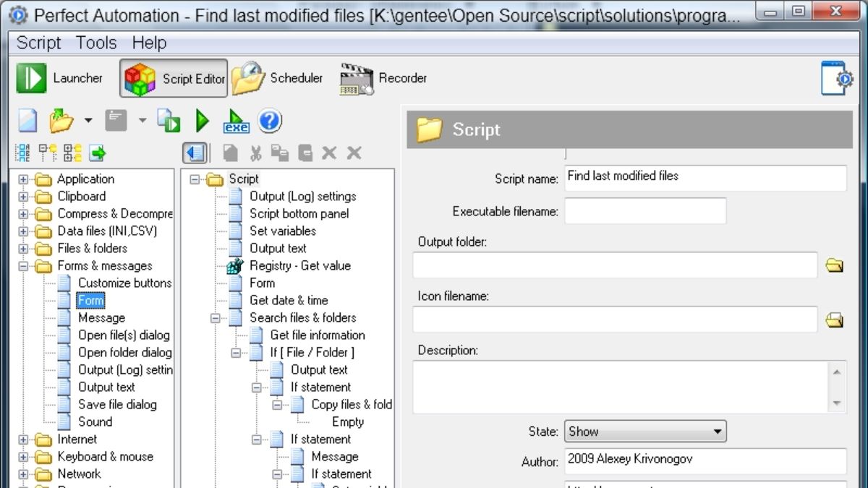Open the State dropdown showing Show
The width and height of the screenshot is (868, 488).
coord(645,432)
